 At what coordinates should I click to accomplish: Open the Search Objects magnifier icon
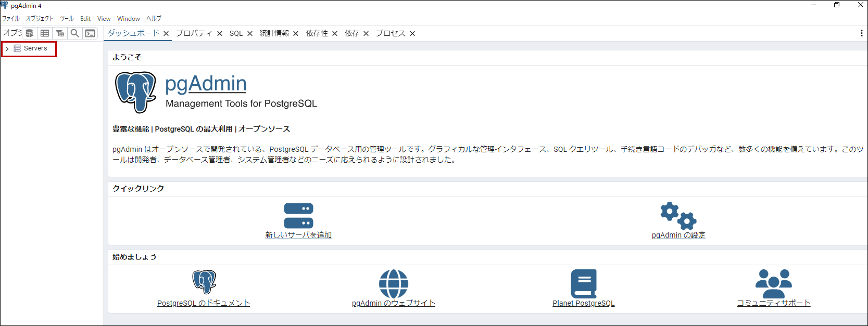(75, 33)
